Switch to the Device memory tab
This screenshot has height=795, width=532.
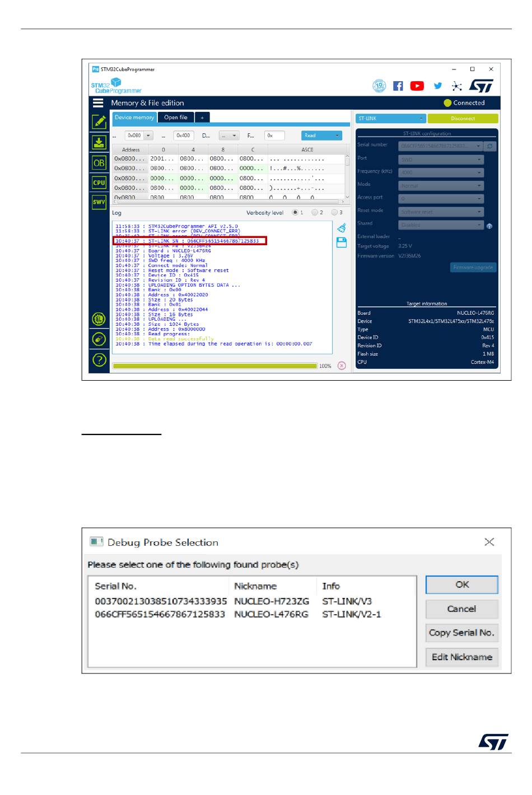[x=134, y=118]
